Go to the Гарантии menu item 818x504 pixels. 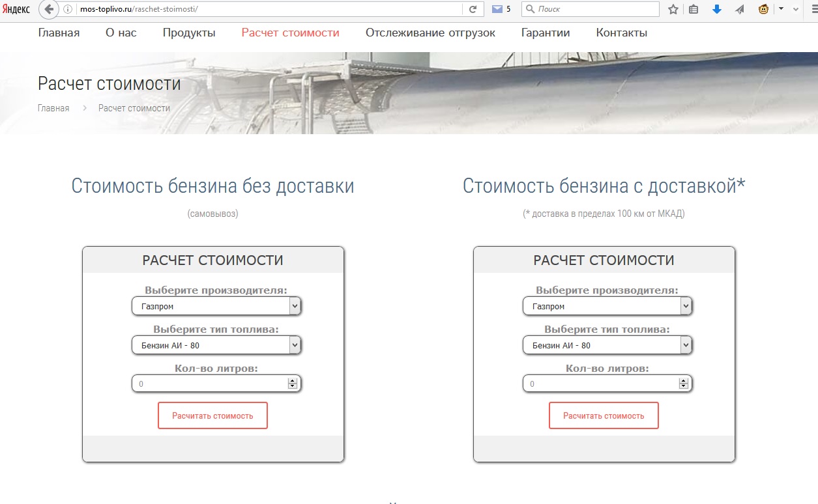pyautogui.click(x=546, y=33)
